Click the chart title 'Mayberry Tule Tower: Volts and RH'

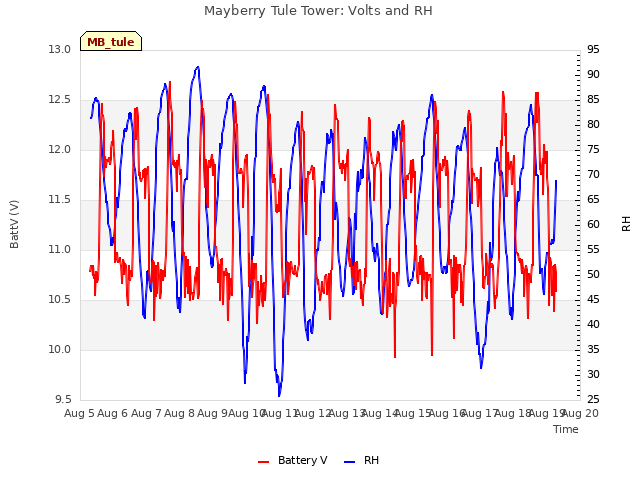coord(318,11)
